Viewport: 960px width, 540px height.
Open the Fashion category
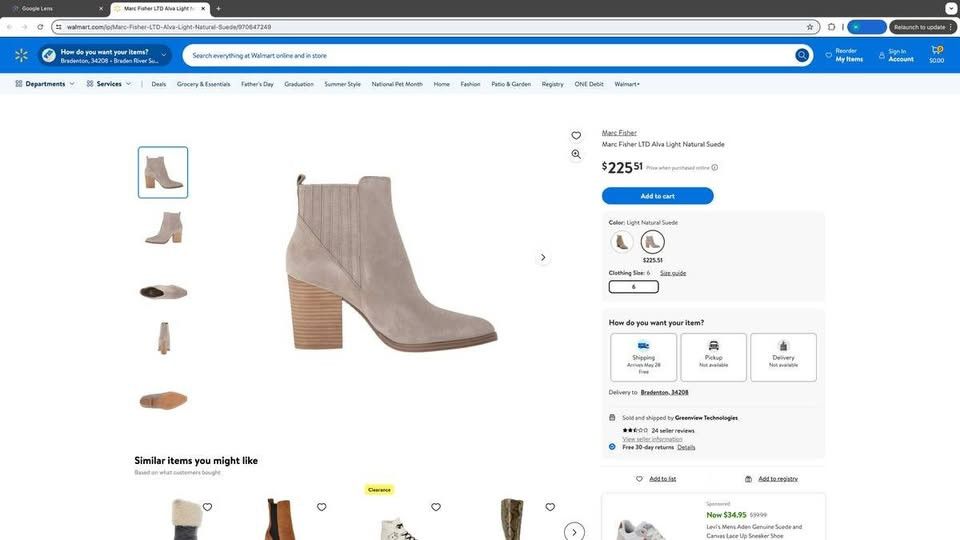pyautogui.click(x=470, y=84)
